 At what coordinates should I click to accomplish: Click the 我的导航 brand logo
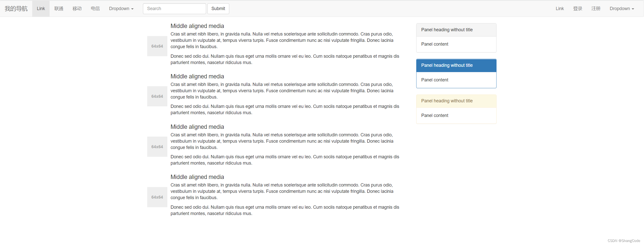point(16,9)
